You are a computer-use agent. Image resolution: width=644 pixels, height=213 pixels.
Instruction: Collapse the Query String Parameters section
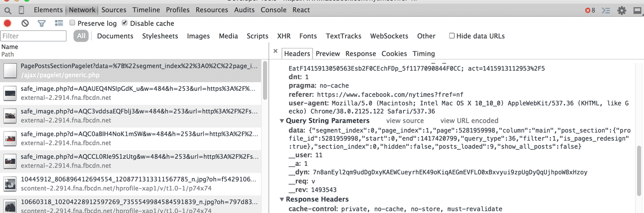click(282, 121)
